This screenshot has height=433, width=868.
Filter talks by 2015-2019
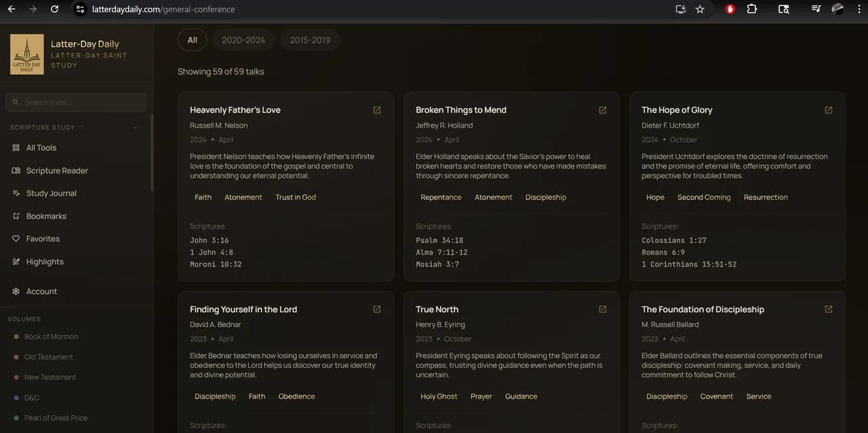[x=310, y=40]
